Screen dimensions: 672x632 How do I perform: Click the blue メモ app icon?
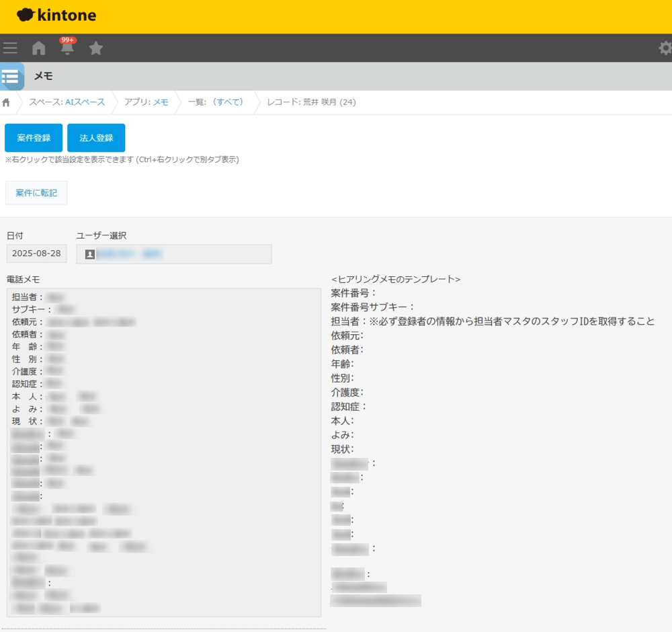click(11, 76)
